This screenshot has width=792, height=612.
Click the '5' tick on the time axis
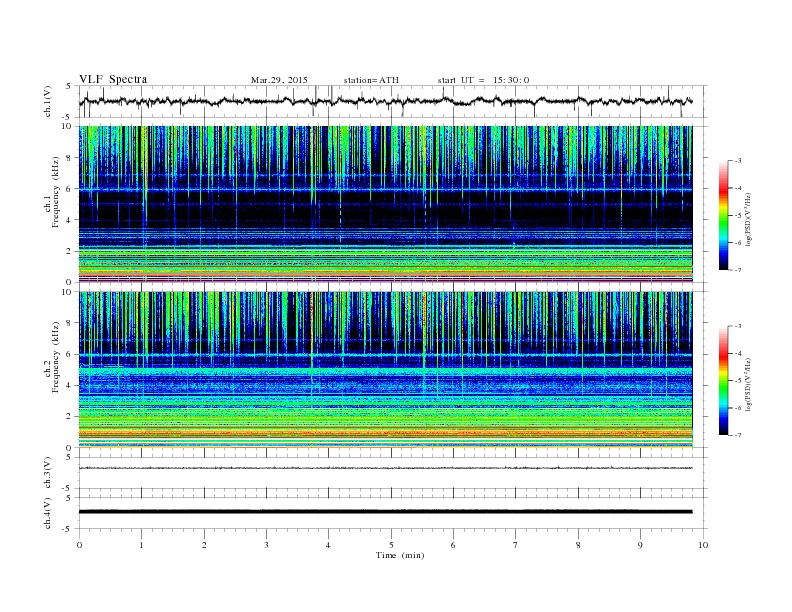391,545
